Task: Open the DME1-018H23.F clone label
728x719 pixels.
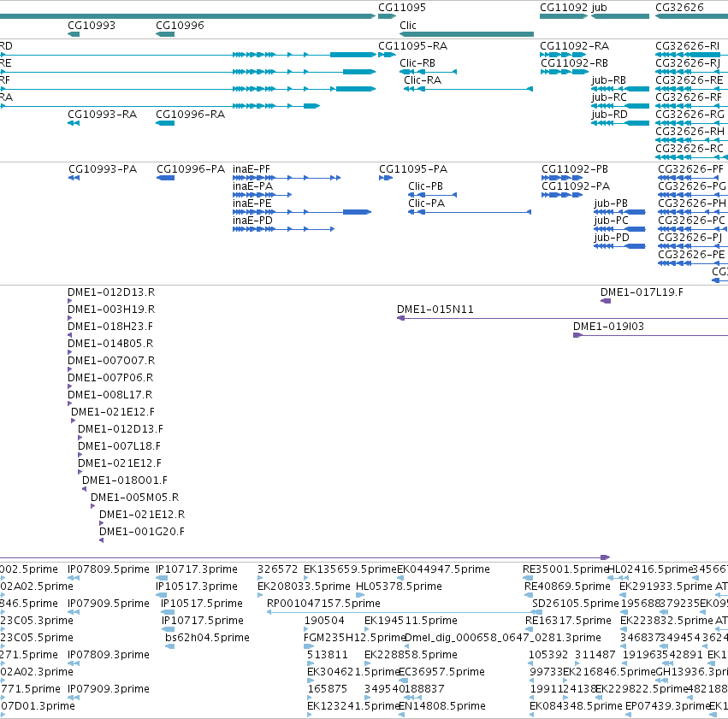Action: click(x=110, y=327)
